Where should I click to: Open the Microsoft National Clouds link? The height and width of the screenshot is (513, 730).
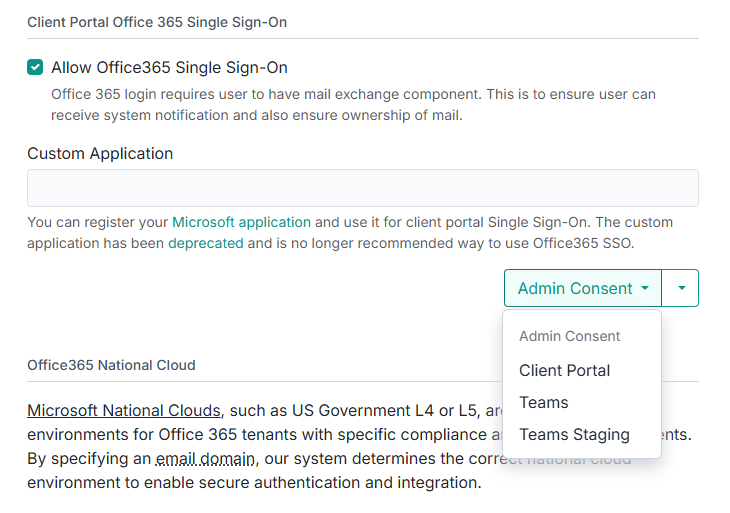coord(123,410)
